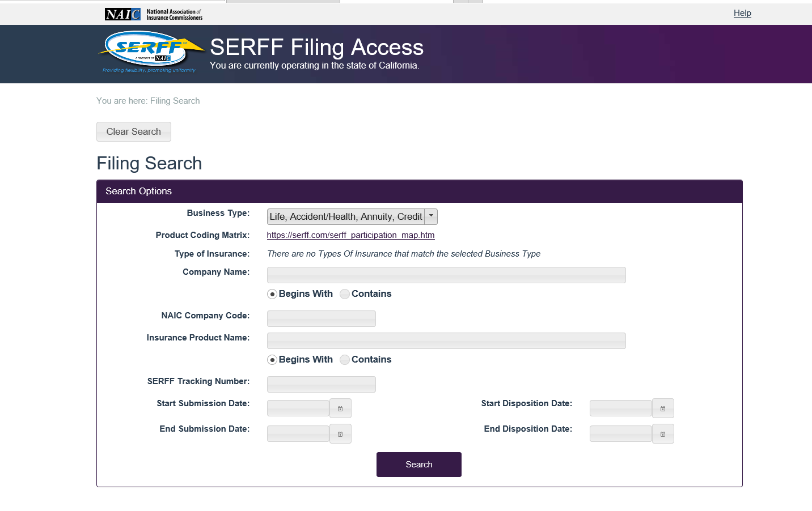Click the NAIC Company Code label
The height and width of the screenshot is (511, 812).
(205, 316)
